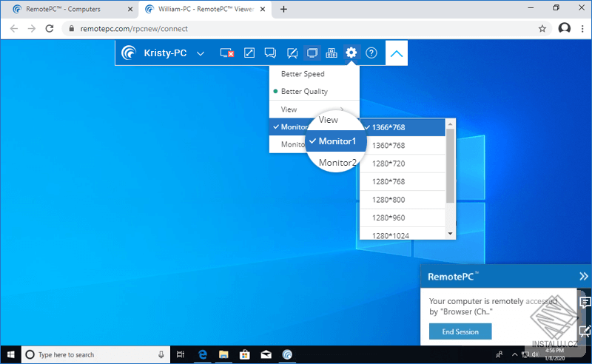Select resolution 1280*800
The height and width of the screenshot is (364, 592).
coord(403,200)
